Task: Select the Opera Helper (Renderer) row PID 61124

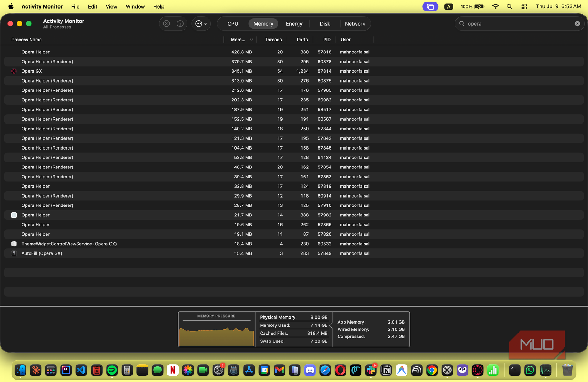Action: [294, 157]
